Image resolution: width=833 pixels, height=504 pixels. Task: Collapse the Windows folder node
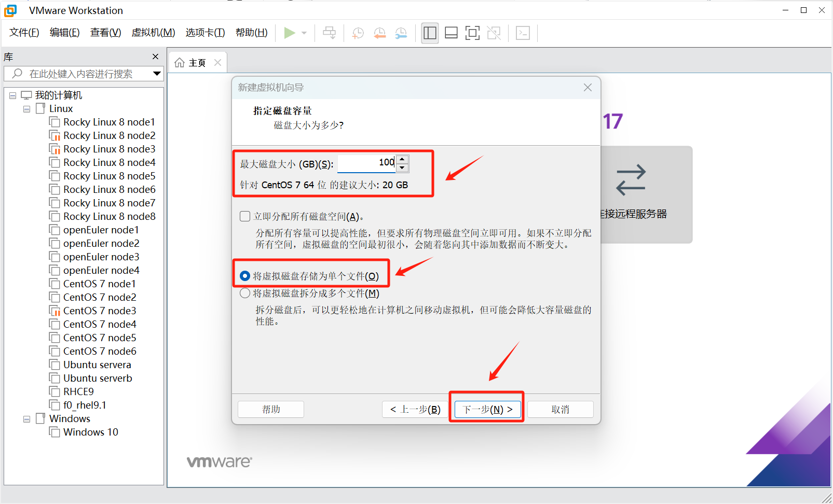point(26,419)
